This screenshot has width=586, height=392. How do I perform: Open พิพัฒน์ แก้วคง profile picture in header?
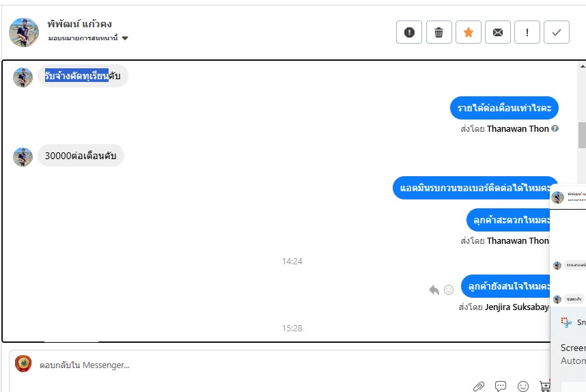pyautogui.click(x=24, y=32)
